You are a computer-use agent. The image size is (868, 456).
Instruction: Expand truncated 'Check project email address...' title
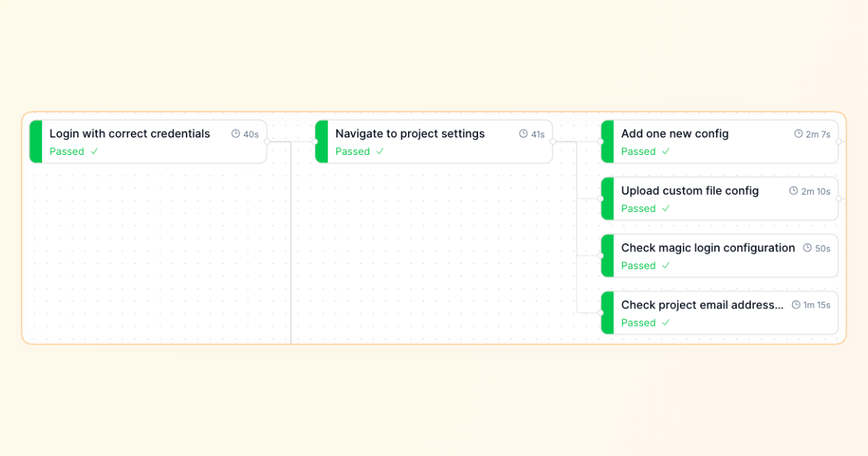pyautogui.click(x=702, y=305)
